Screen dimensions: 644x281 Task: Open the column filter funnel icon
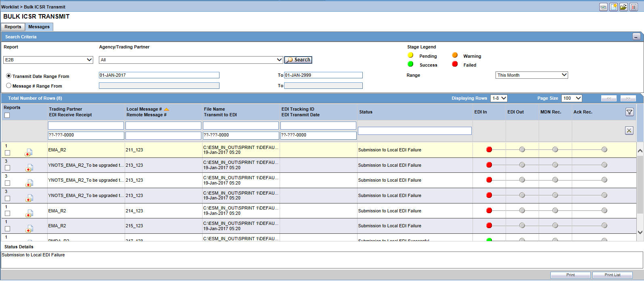[629, 112]
